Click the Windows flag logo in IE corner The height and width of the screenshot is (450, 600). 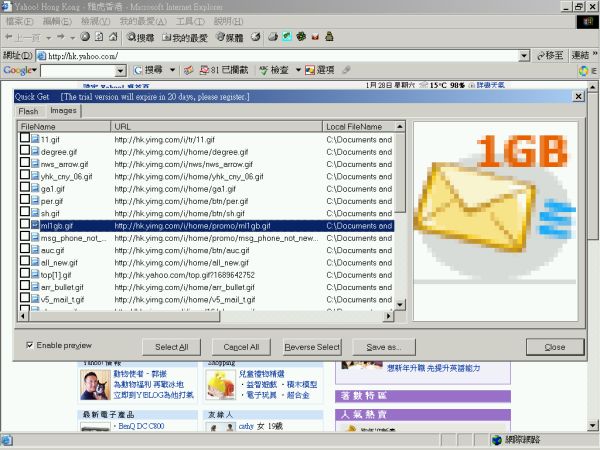tap(588, 21)
